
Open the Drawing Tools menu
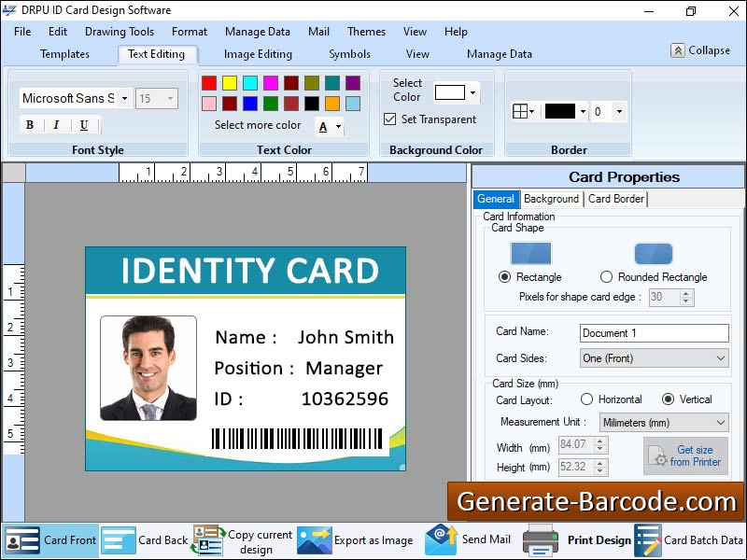[120, 31]
